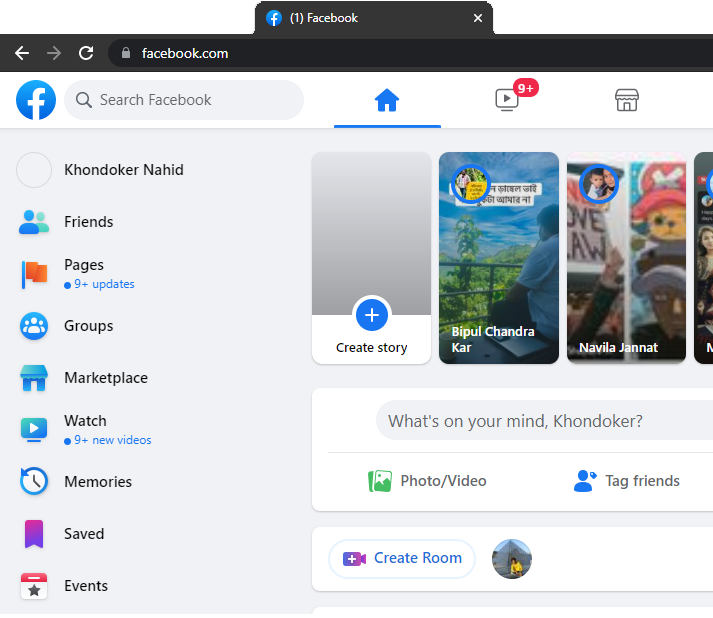Open the Pages flag icon
Screen dimensions: 713x618
(34, 273)
